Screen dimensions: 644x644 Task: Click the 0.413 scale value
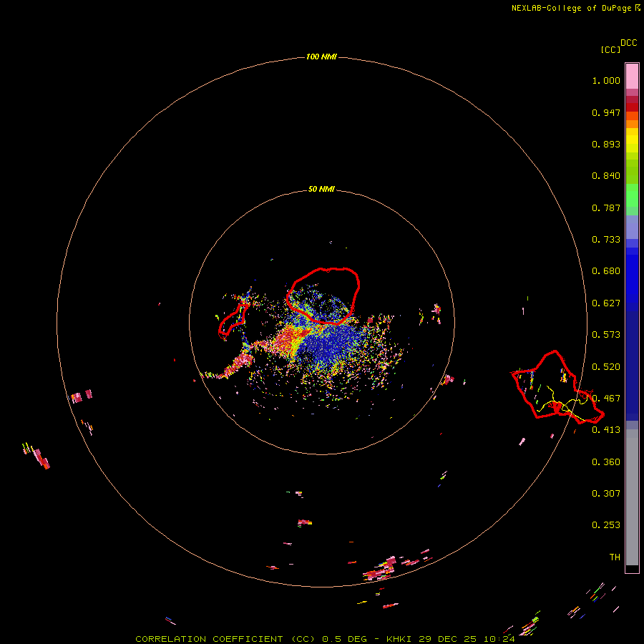pos(606,430)
